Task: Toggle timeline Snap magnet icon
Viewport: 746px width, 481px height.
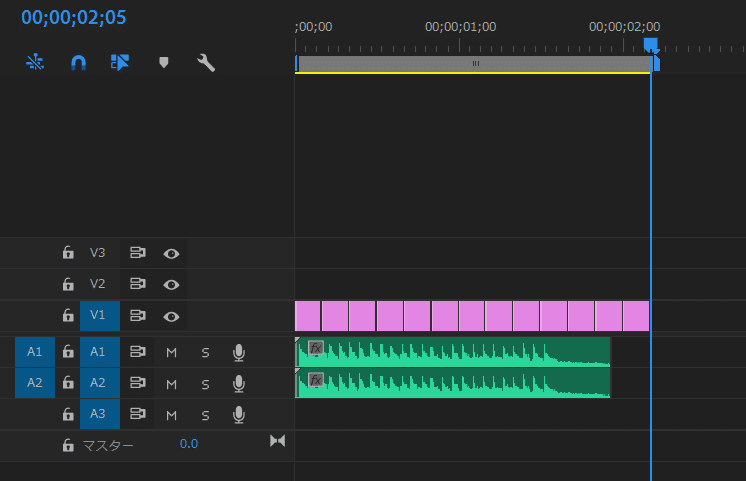Action: (78, 62)
